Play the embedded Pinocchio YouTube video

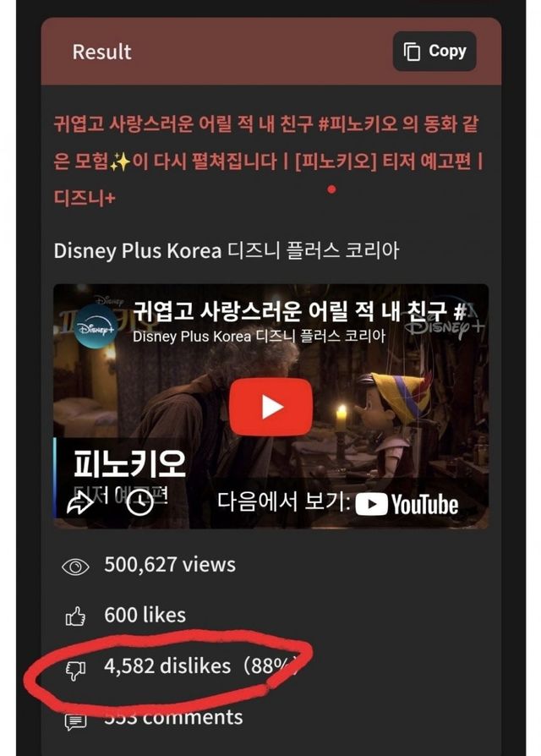pyautogui.click(x=270, y=408)
